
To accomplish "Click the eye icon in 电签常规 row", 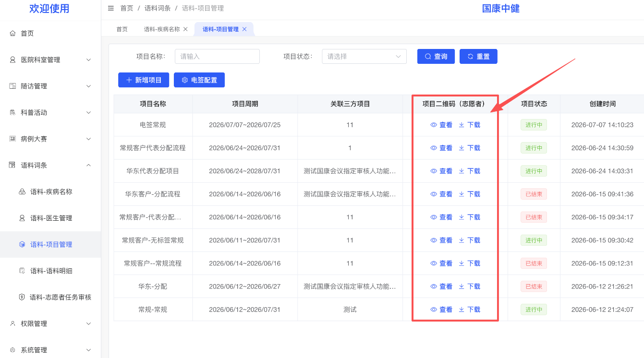I will coord(434,125).
